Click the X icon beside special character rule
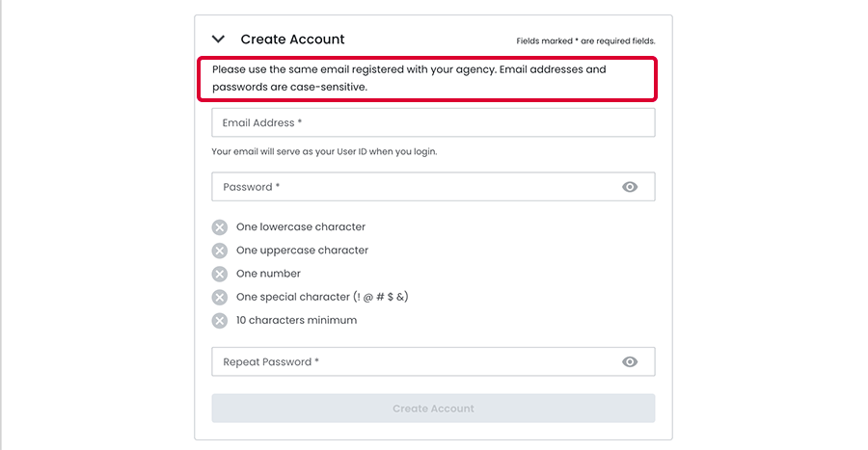 220,297
